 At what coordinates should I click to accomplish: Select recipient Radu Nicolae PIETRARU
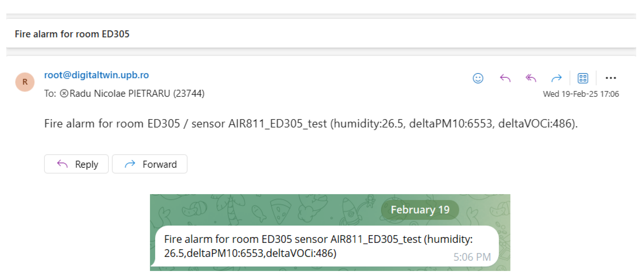pyautogui.click(x=137, y=94)
